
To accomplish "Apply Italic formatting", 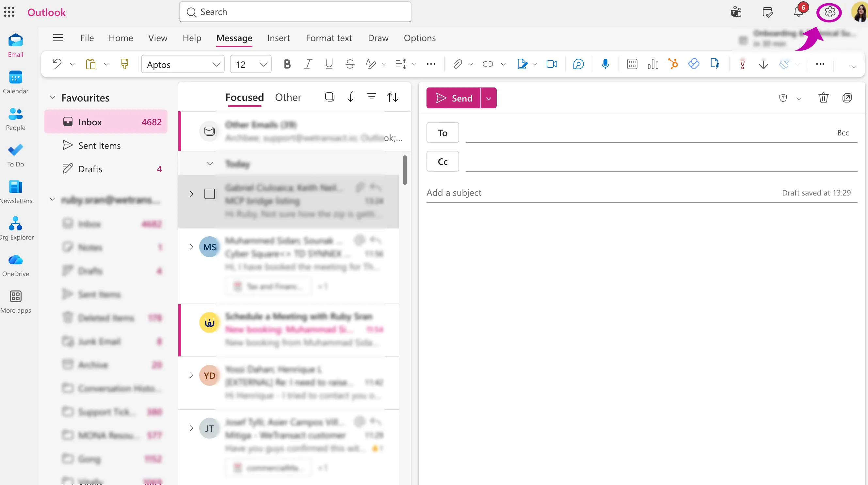I will (x=308, y=64).
